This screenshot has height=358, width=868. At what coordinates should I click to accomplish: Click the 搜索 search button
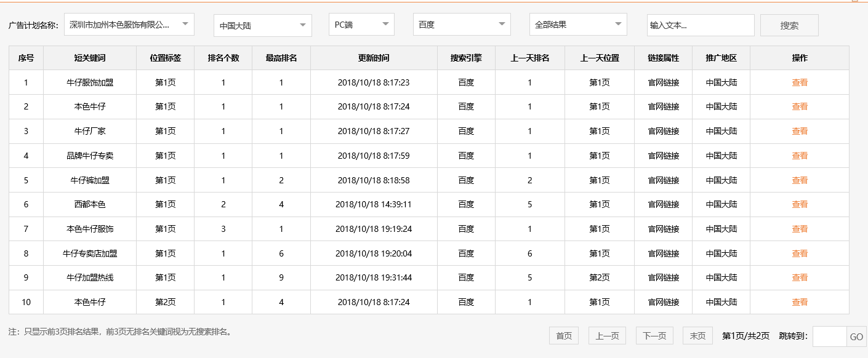pos(789,25)
